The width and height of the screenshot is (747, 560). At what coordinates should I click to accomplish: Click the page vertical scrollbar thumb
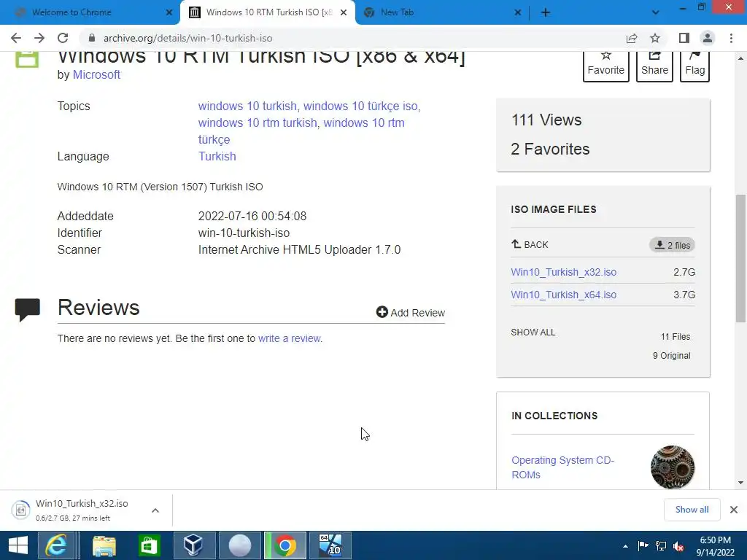coord(741,259)
